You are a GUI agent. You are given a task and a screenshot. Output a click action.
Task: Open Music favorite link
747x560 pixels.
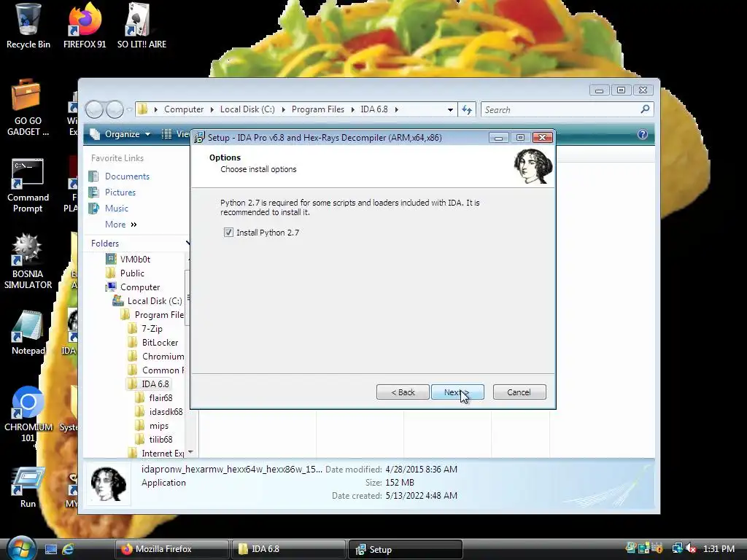(x=116, y=208)
